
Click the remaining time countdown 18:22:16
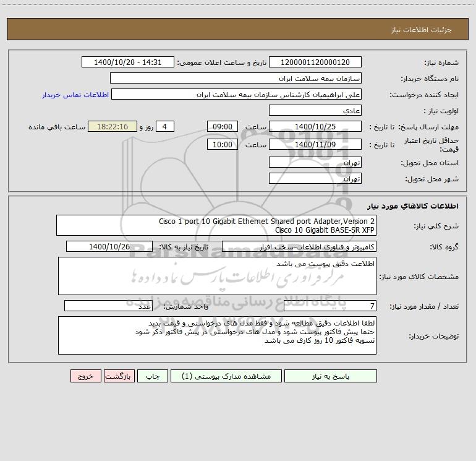[113, 126]
